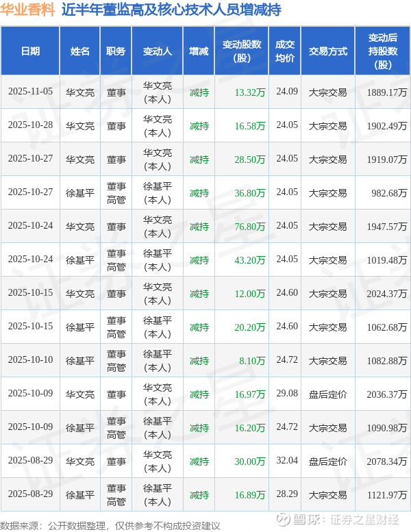Select the 成交均价 column header
411x532 pixels.
(x=285, y=51)
